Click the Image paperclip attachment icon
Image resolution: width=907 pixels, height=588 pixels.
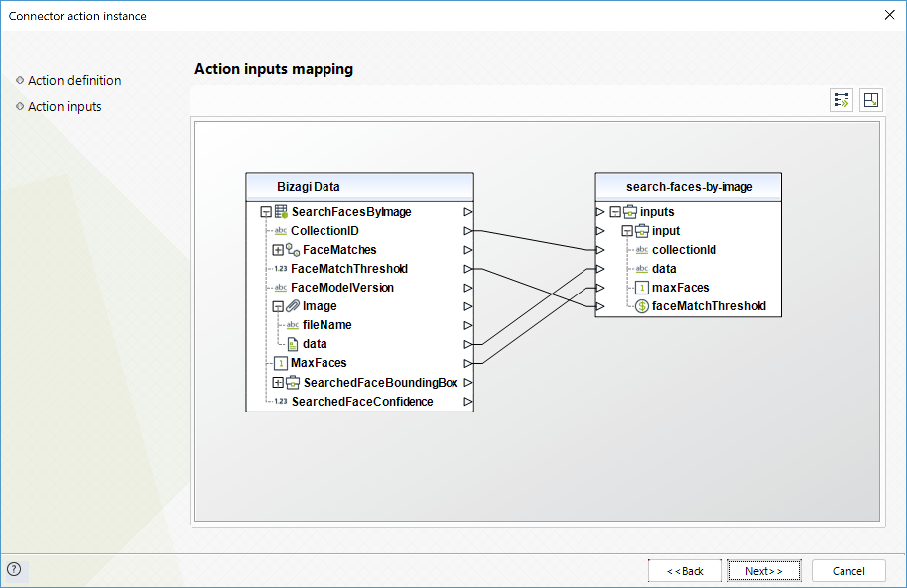(293, 306)
